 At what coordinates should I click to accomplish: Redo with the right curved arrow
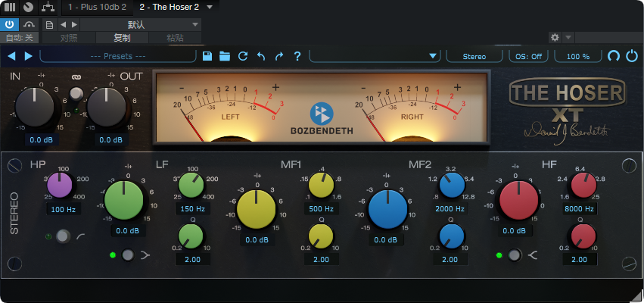(279, 56)
